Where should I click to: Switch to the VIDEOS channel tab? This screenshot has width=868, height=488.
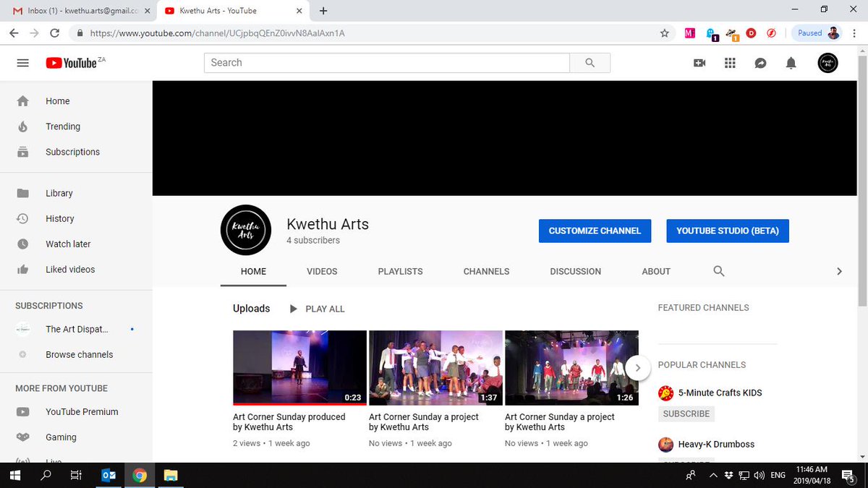(x=322, y=271)
